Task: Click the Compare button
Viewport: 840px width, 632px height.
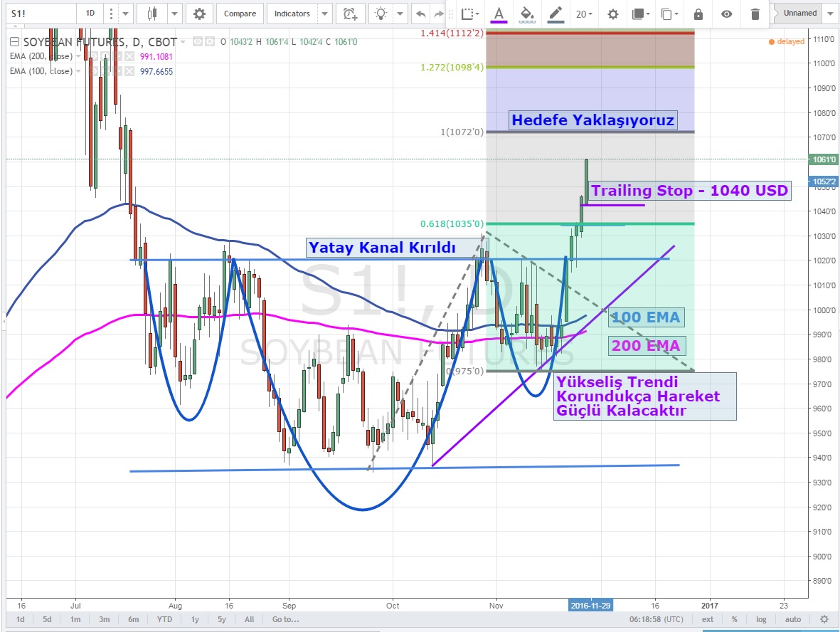Action: pos(240,14)
